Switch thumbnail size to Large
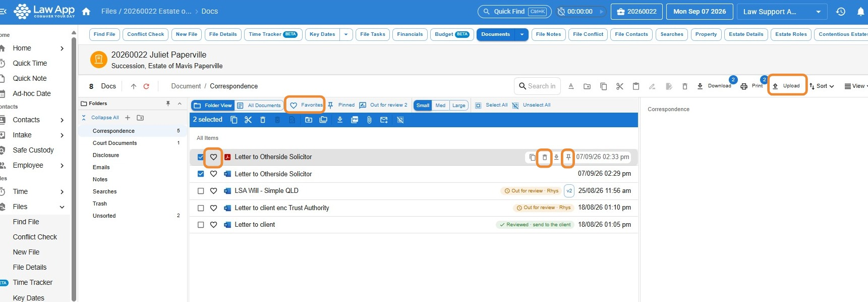 pyautogui.click(x=458, y=106)
